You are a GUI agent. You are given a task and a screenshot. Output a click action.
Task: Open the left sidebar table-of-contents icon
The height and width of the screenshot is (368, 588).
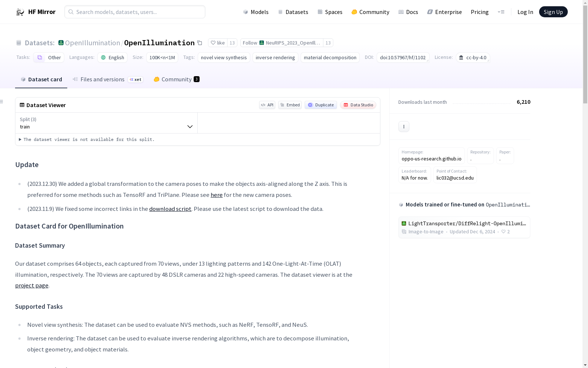pos(2,102)
